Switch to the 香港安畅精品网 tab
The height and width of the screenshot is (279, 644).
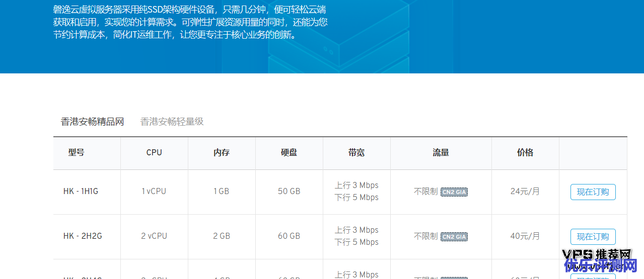pyautogui.click(x=92, y=122)
